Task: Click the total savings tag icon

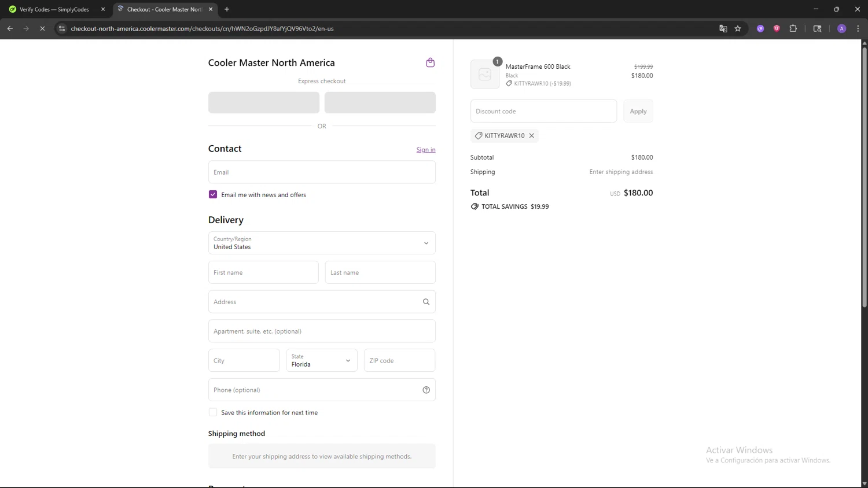Action: (x=475, y=206)
